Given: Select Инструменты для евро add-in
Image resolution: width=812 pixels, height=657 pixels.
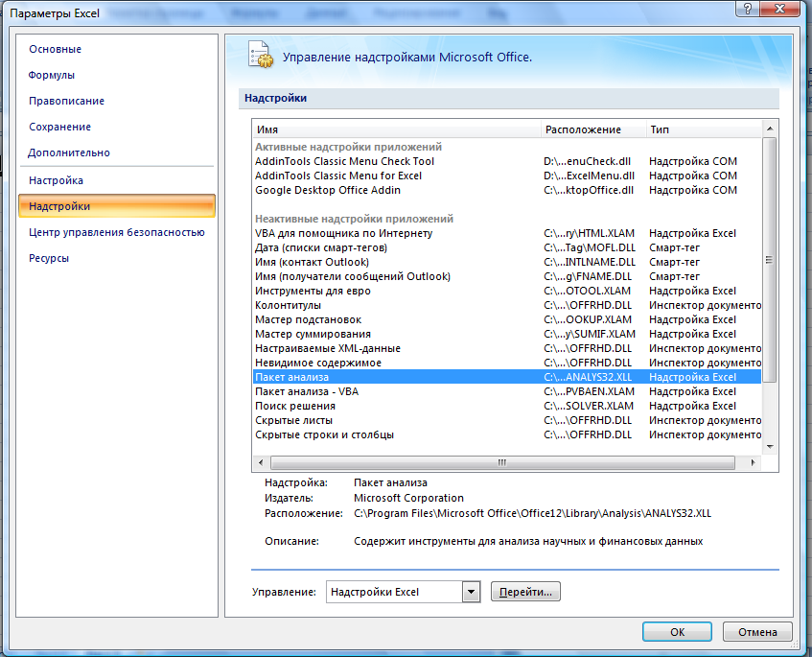Looking at the screenshot, I should pyautogui.click(x=507, y=291).
